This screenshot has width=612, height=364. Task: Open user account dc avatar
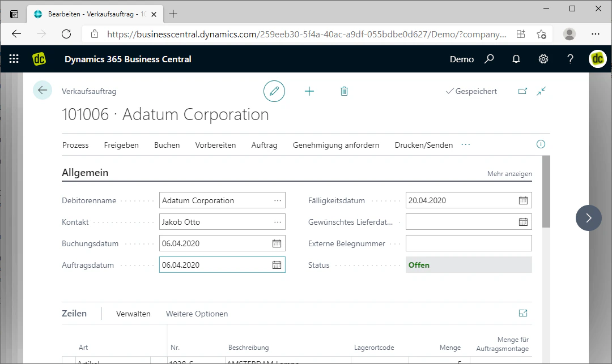click(598, 59)
